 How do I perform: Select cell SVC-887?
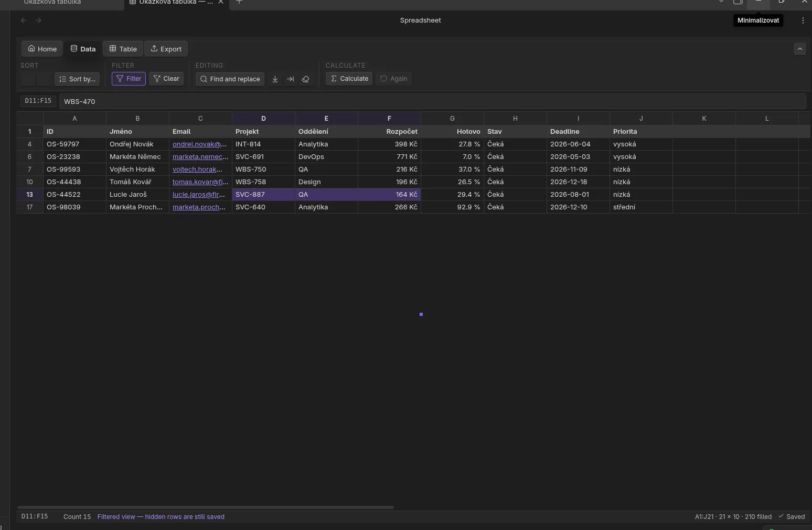(263, 195)
